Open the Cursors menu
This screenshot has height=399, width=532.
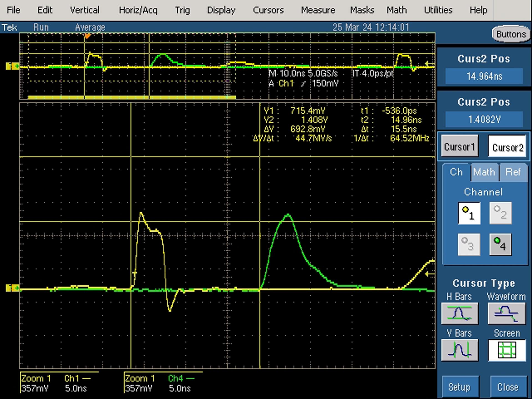coord(268,10)
